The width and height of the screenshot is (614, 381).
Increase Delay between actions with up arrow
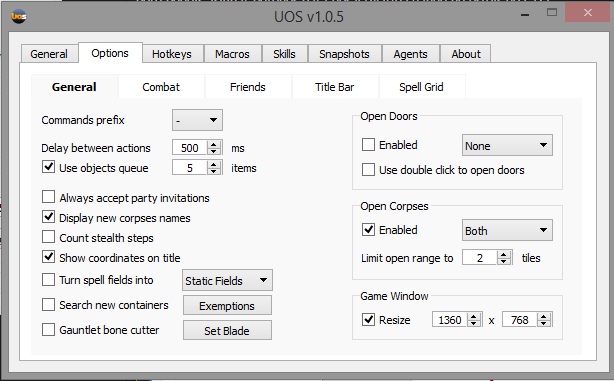[x=214, y=144]
